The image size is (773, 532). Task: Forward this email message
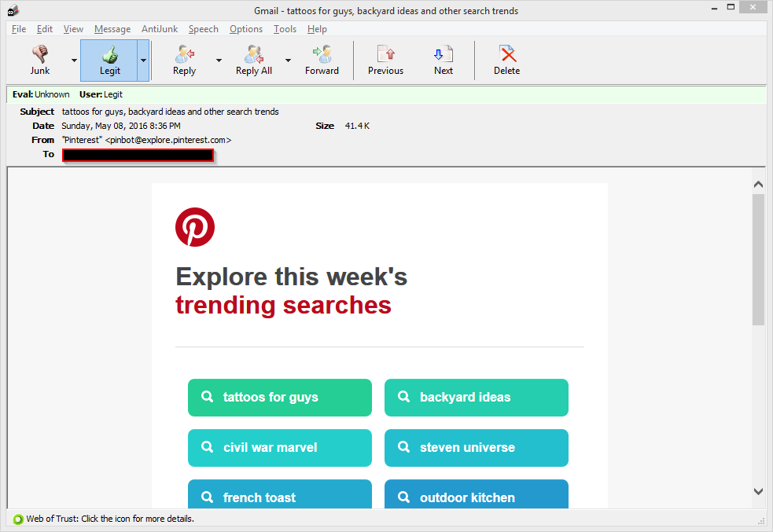point(322,60)
